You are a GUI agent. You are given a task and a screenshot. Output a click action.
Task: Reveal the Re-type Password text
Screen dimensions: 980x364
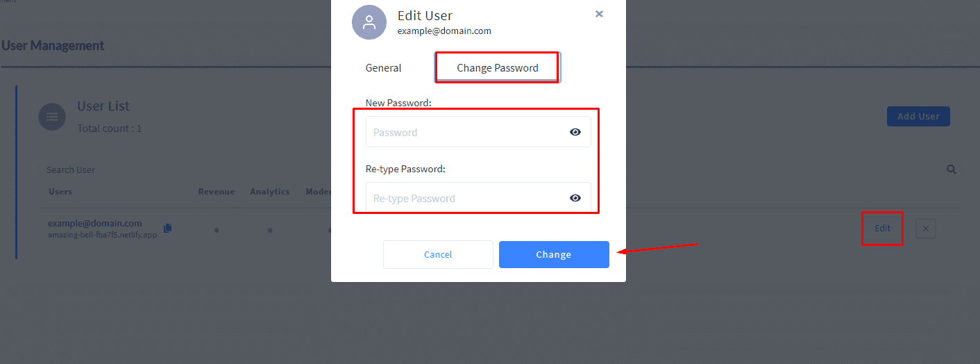click(575, 198)
